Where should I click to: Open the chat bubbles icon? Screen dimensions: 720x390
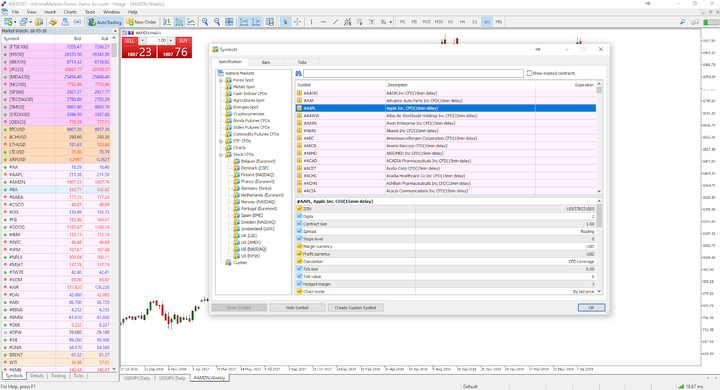click(695, 22)
